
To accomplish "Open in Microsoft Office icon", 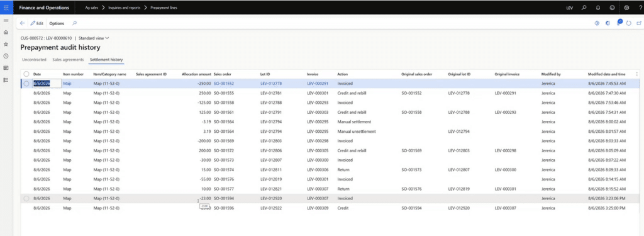I will click(x=608, y=23).
